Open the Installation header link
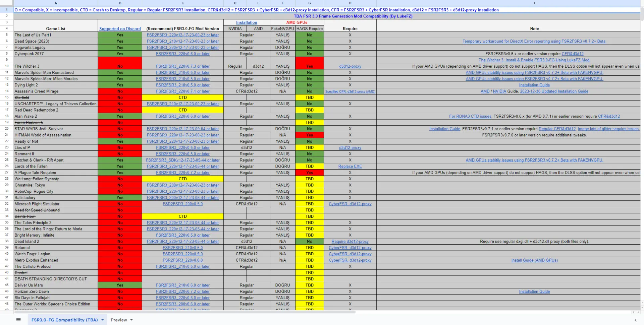 [x=247, y=22]
